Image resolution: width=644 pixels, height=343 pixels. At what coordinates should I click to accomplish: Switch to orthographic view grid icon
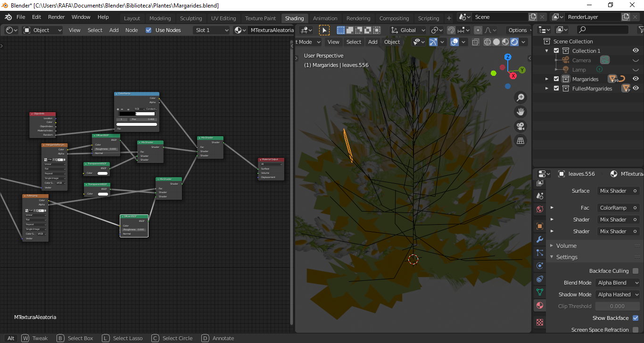pyautogui.click(x=520, y=140)
